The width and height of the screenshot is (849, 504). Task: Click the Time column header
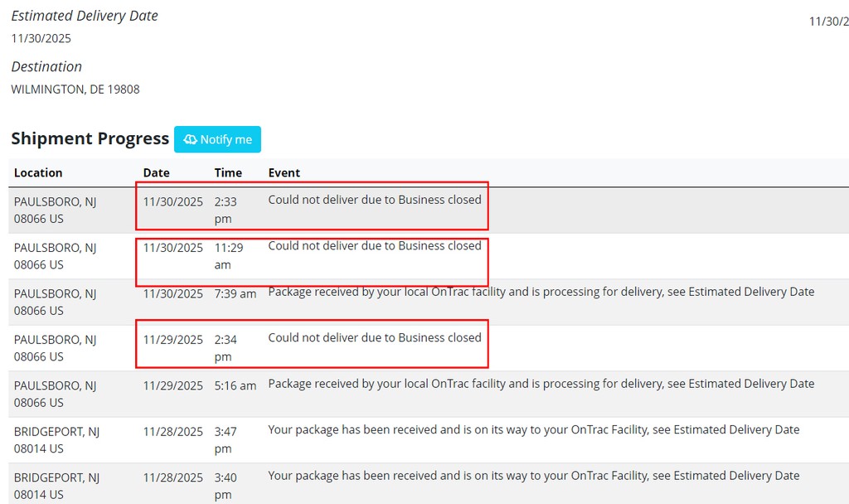228,172
